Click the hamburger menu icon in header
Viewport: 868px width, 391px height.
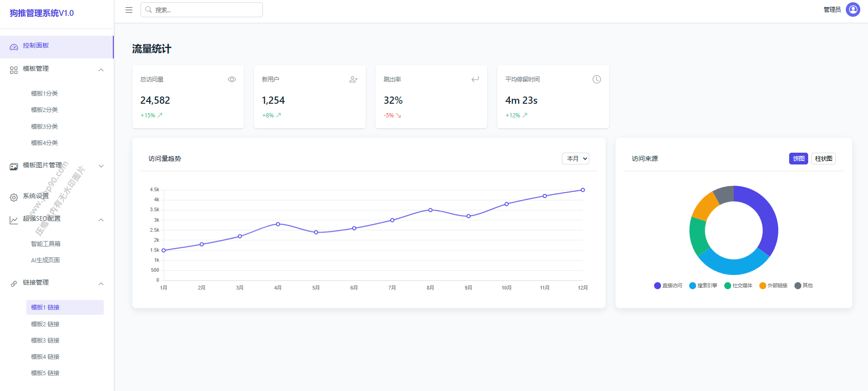pos(129,10)
